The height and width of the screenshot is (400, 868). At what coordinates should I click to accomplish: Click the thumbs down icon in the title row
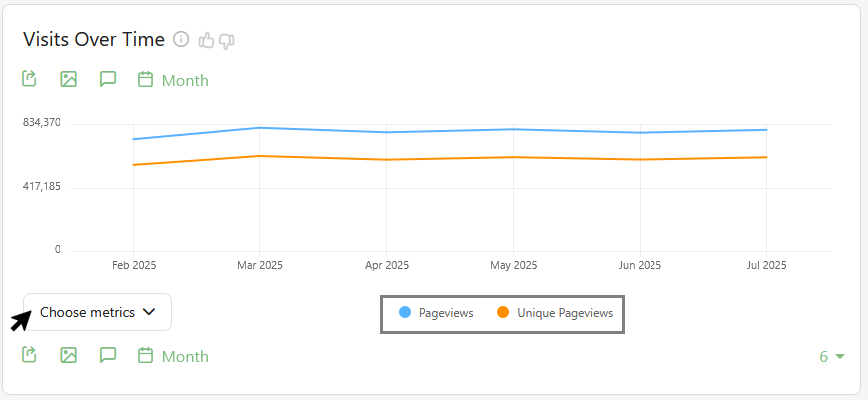227,41
